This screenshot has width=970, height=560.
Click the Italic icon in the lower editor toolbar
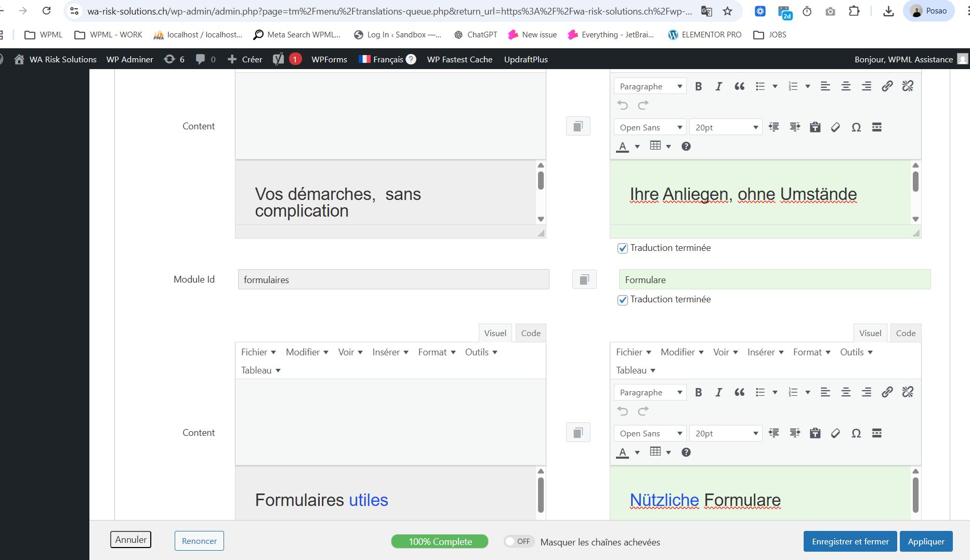(718, 392)
